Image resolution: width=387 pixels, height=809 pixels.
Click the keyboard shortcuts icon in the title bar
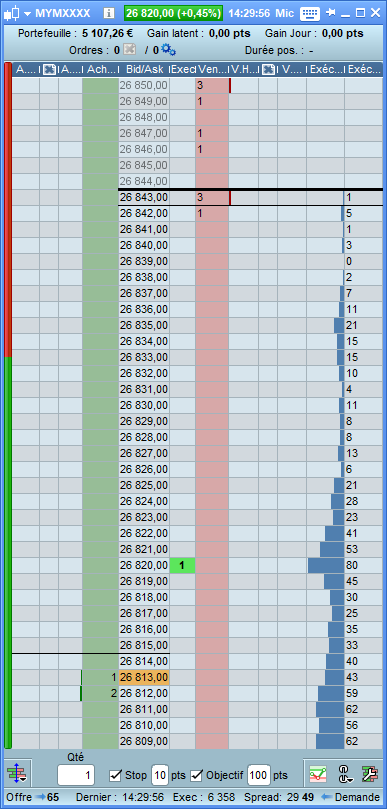coord(310,13)
